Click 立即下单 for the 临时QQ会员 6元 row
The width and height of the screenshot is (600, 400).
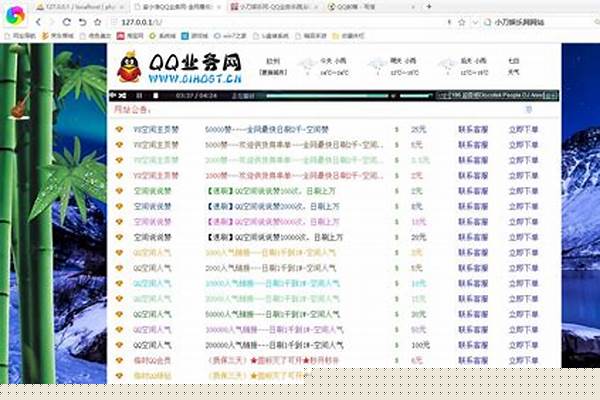523,361
